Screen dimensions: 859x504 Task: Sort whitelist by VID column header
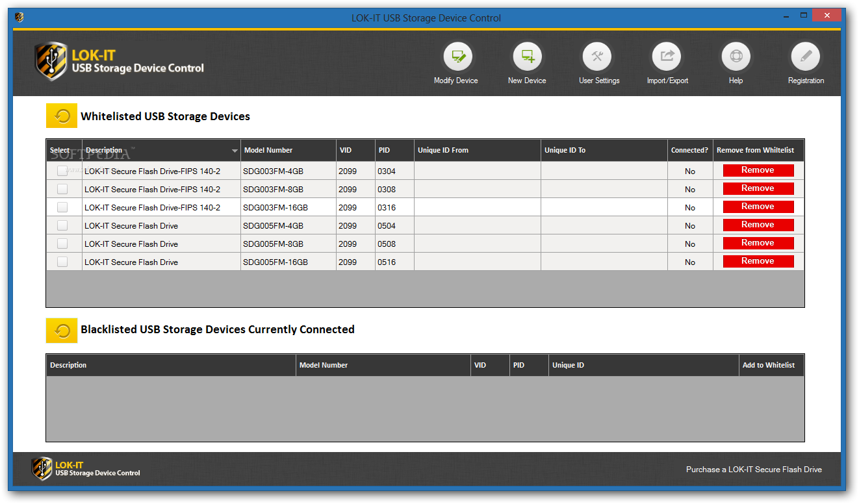(x=355, y=150)
